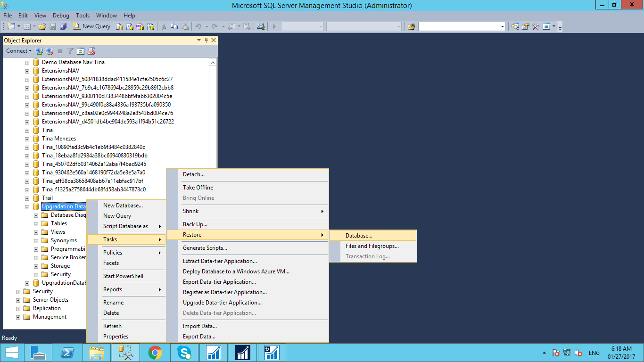Expand the Tables folder node
The width and height of the screenshot is (644, 362).
tap(36, 223)
